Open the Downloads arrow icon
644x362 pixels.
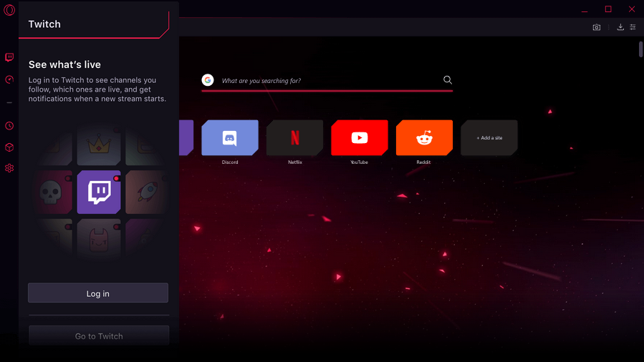click(620, 27)
